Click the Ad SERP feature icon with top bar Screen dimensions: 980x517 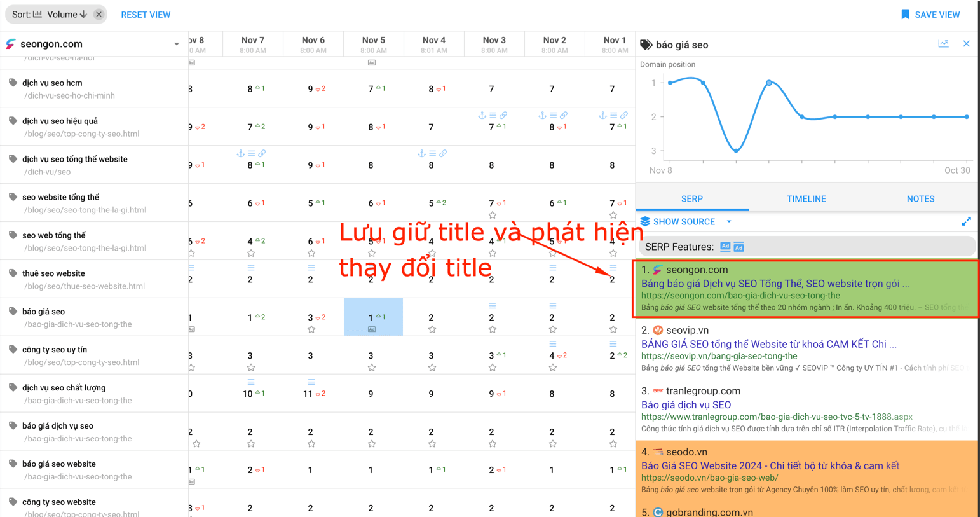click(x=738, y=247)
